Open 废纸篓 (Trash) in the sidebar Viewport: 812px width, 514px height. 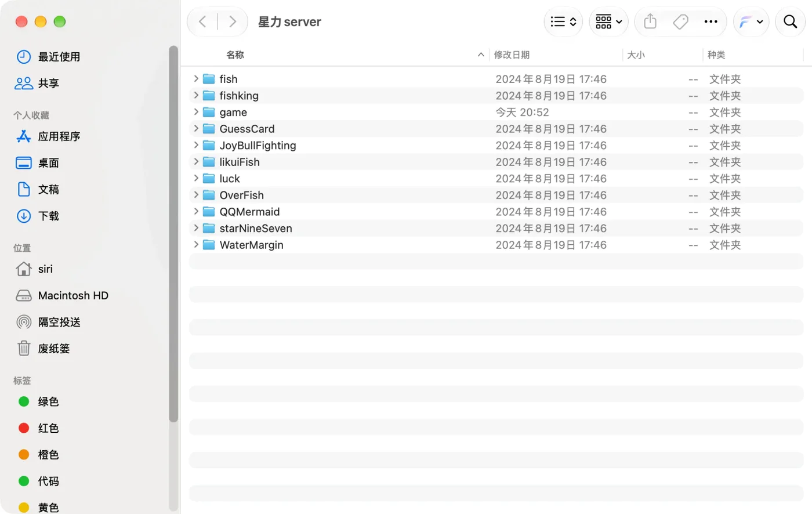pos(43,349)
